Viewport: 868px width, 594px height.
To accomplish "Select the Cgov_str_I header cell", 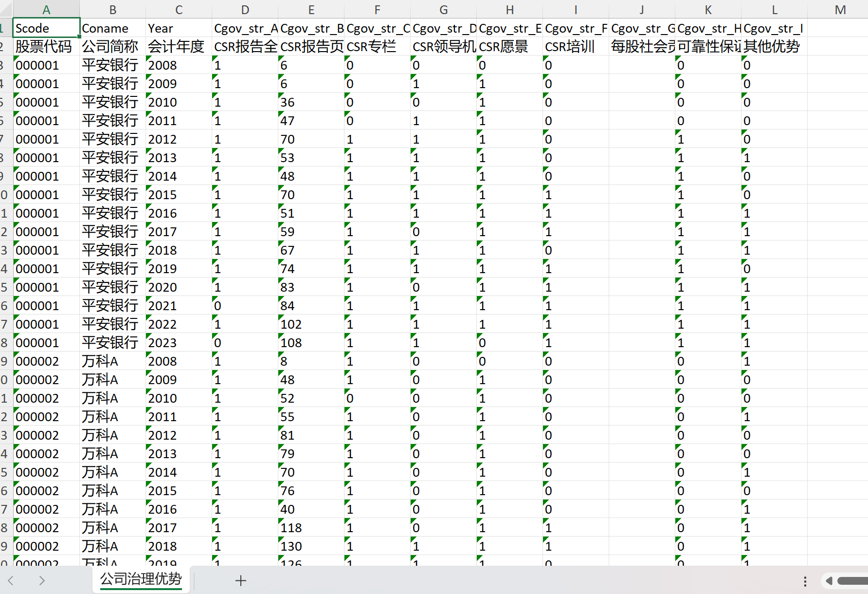I will coord(774,28).
